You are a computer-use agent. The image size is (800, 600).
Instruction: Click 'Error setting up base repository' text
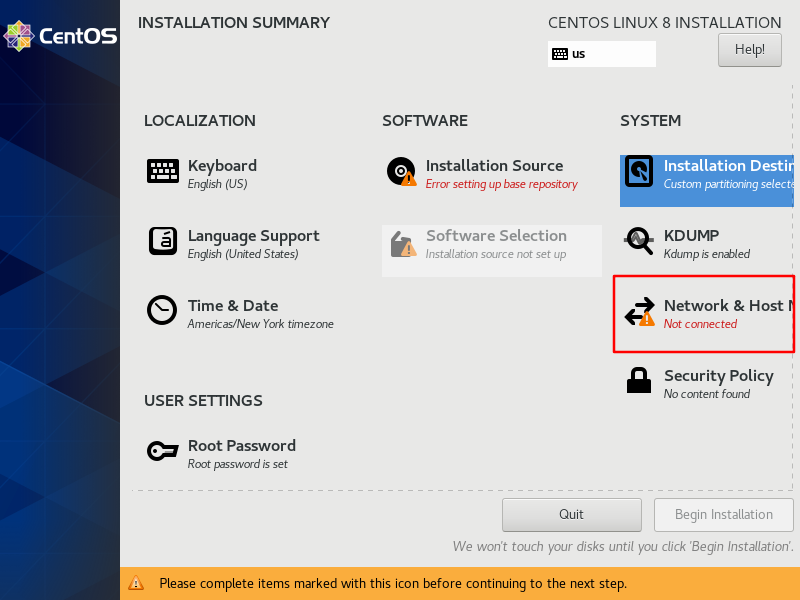coord(502,184)
